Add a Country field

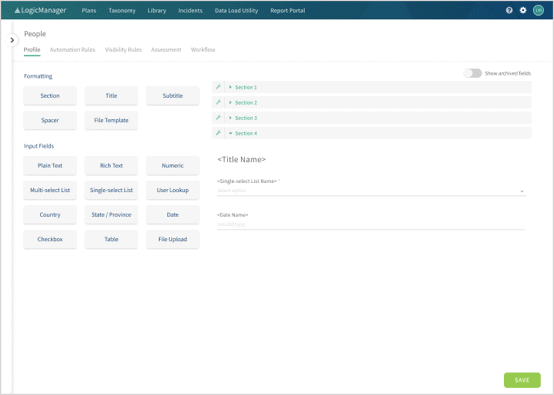(50, 214)
